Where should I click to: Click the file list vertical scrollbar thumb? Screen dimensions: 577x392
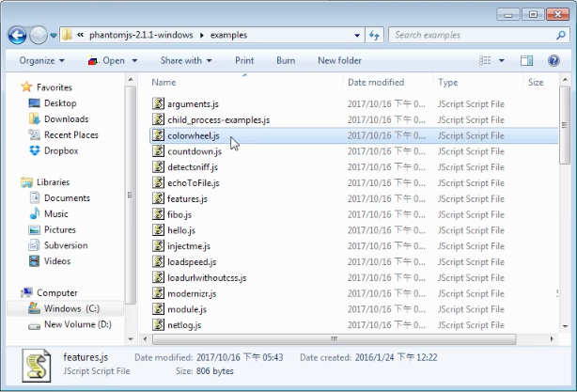pos(565,125)
